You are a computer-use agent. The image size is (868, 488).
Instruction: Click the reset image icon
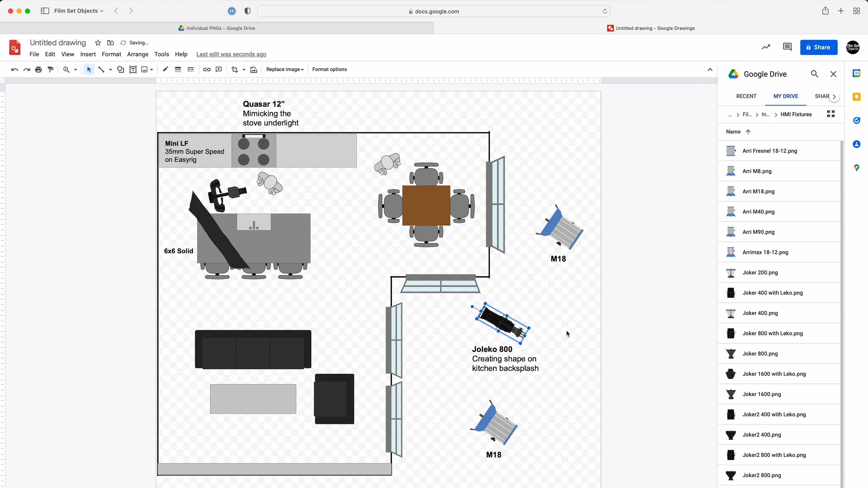pos(254,69)
